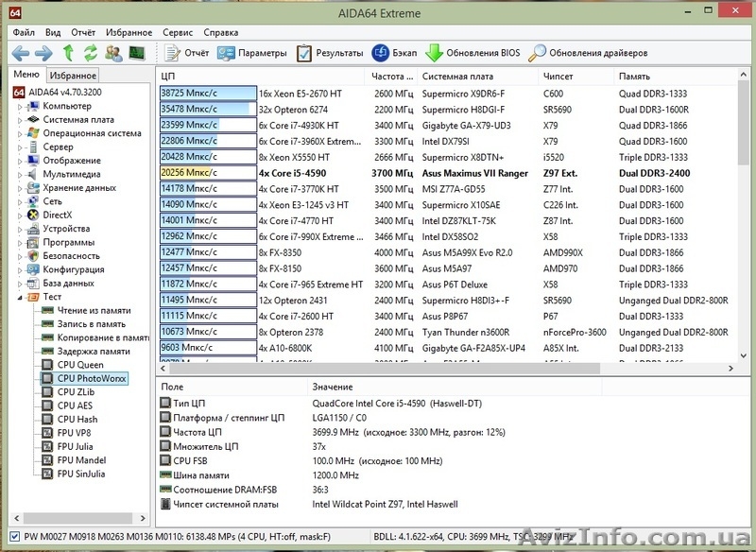Expand the Компьютер tree branch
756x552 pixels.
19,106
